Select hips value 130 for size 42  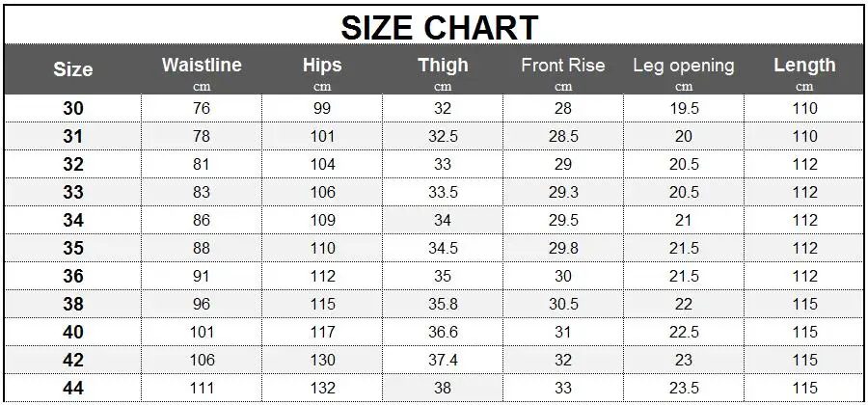(x=321, y=361)
